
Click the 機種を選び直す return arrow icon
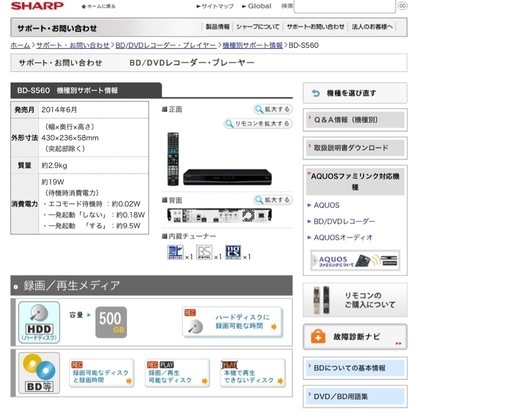tap(316, 93)
